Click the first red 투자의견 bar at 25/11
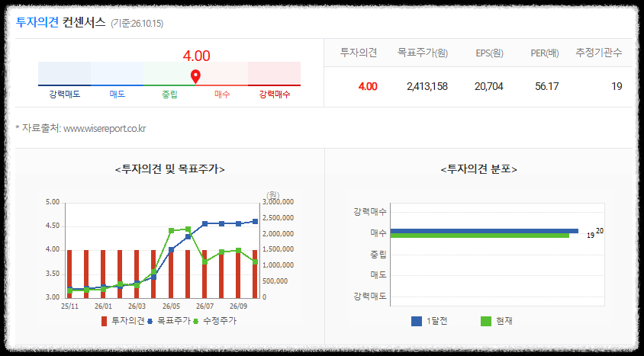The height and width of the screenshot is (356, 644). [69, 274]
